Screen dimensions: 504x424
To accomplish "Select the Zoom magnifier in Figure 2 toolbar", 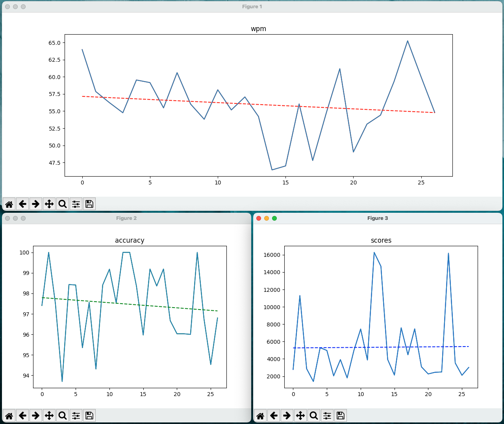I will pyautogui.click(x=63, y=415).
